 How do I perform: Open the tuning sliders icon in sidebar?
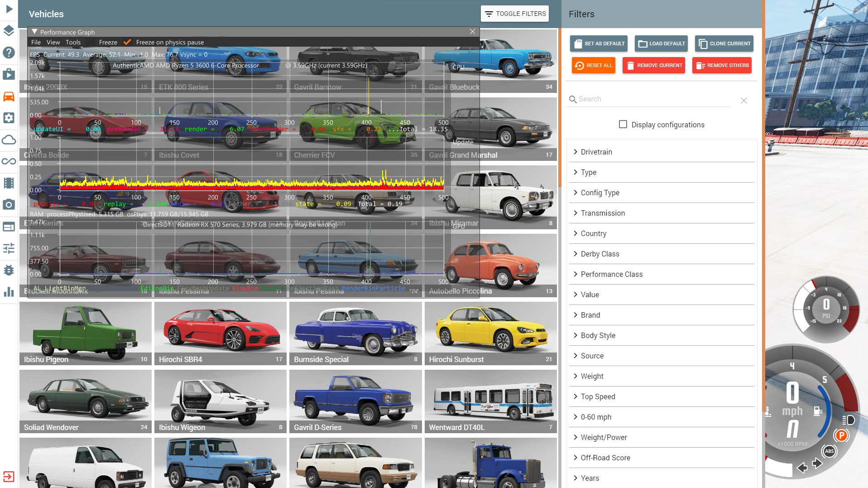point(9,248)
